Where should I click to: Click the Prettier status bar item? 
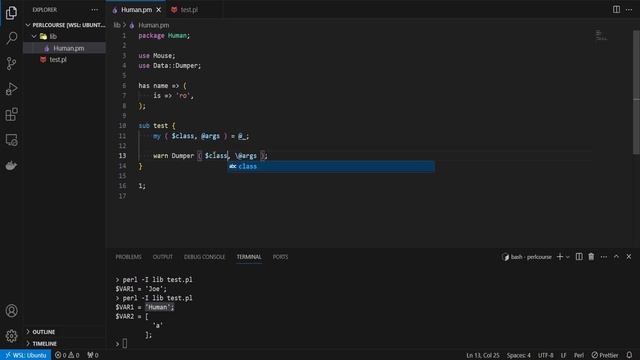click(x=605, y=355)
